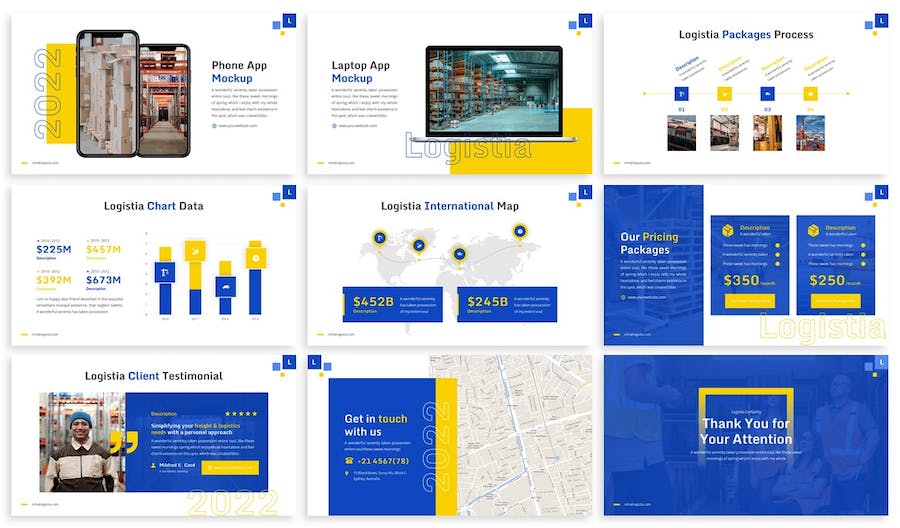Open the website link under Laptop App Mockup
The width and height of the screenshot is (900, 528).
point(357,126)
